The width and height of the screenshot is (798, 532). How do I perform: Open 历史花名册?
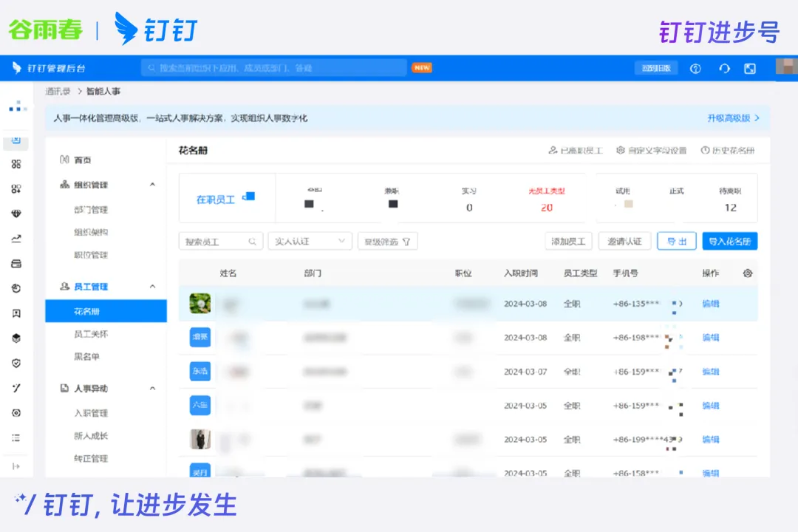[728, 151]
